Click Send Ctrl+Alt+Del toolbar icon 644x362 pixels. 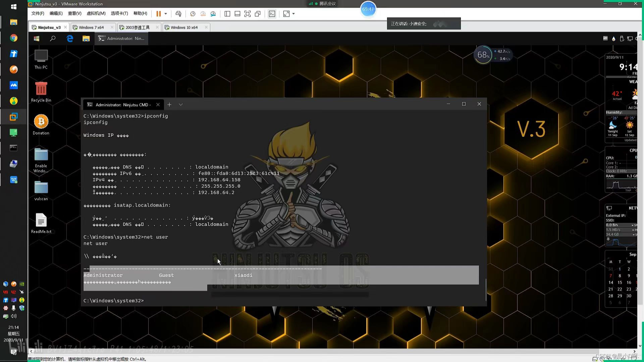coord(178,14)
